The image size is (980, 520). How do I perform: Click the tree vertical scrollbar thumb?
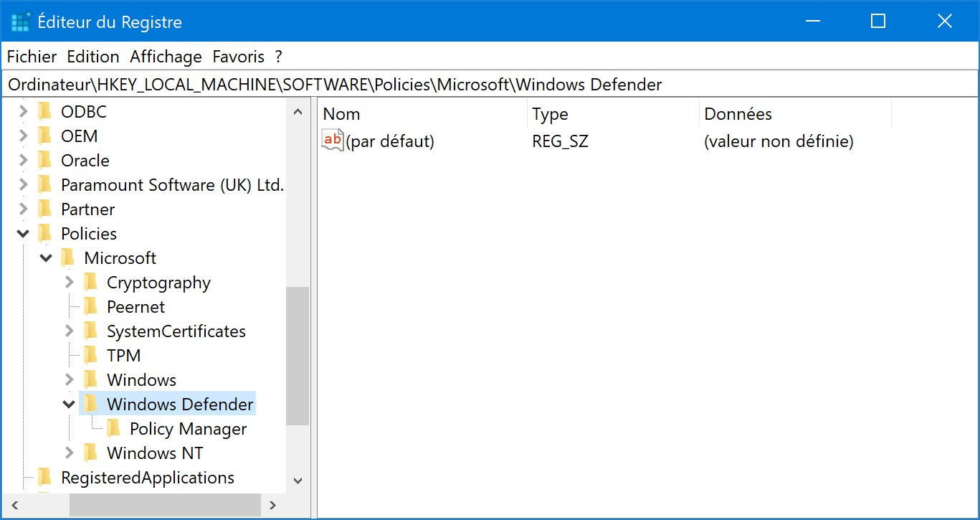click(298, 357)
